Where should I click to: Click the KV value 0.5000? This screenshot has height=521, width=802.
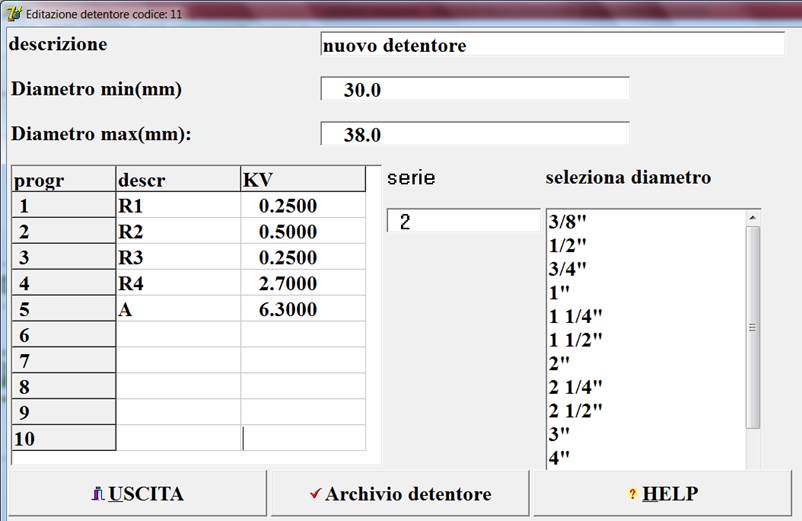pyautogui.click(x=303, y=231)
